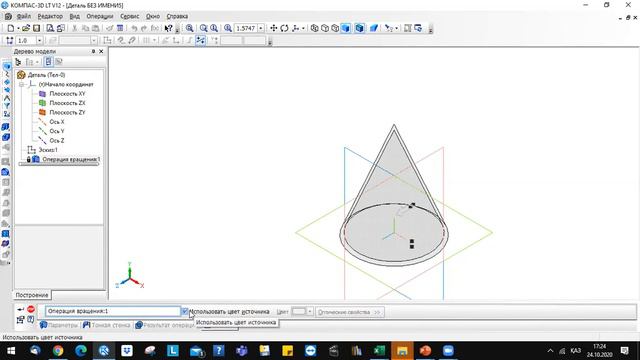
Task: Open the Операции menu
Action: [x=100, y=16]
